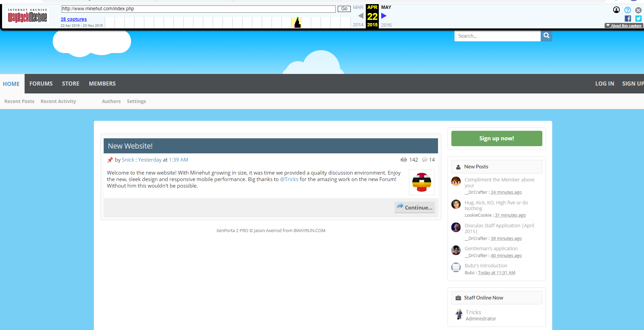This screenshot has height=330, width=644.
Task: Open Gentleman's application thread
Action: click(x=491, y=249)
